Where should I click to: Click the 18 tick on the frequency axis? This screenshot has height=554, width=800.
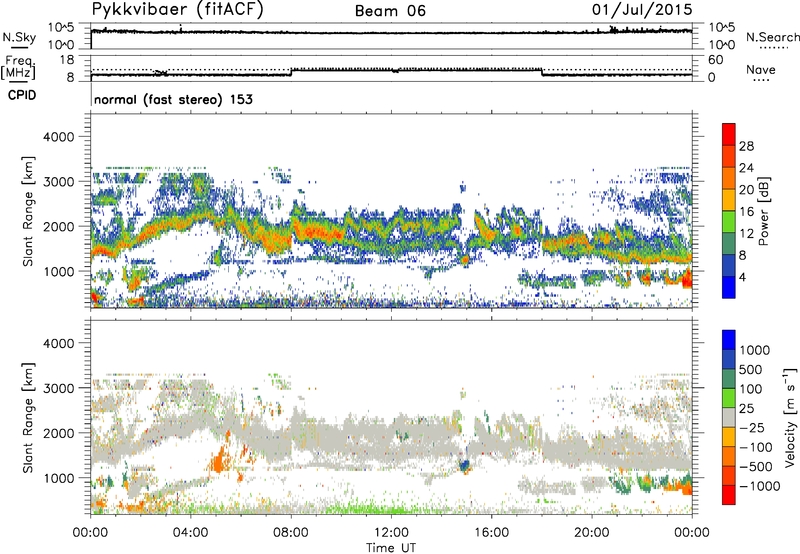tap(66, 60)
